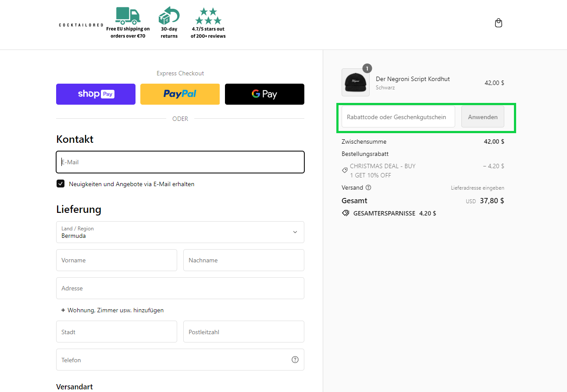Click the Telefon field

coord(180,360)
